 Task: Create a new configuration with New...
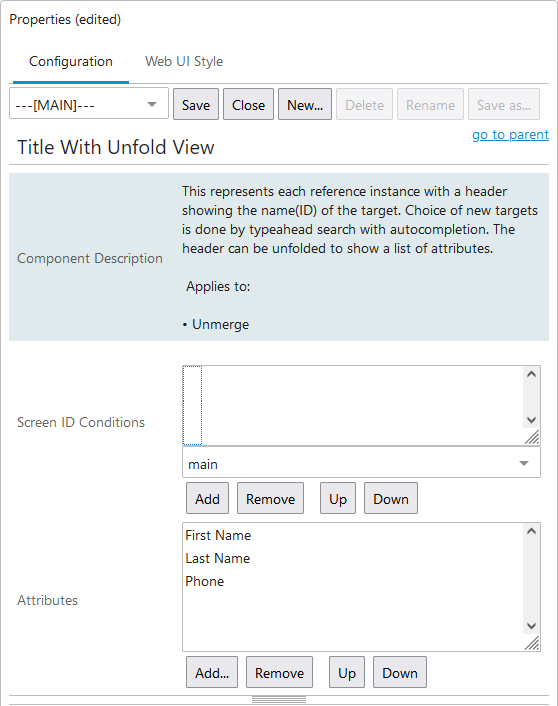click(x=305, y=104)
